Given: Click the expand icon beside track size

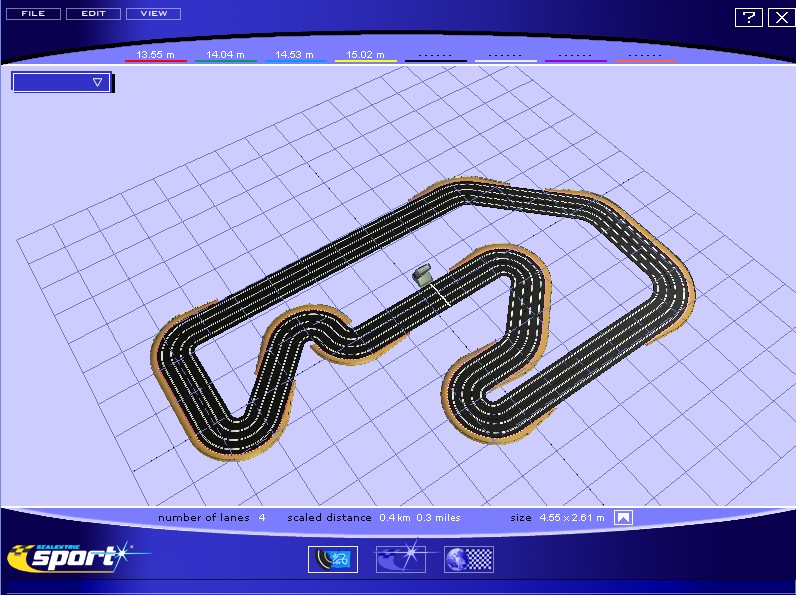Looking at the screenshot, I should tap(623, 518).
